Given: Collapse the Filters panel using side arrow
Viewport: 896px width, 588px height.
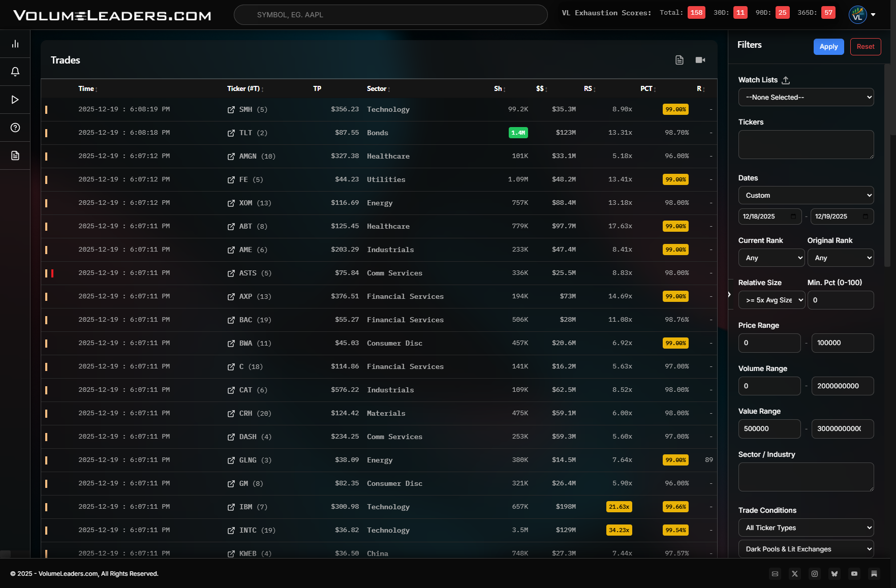Looking at the screenshot, I should [x=729, y=295].
